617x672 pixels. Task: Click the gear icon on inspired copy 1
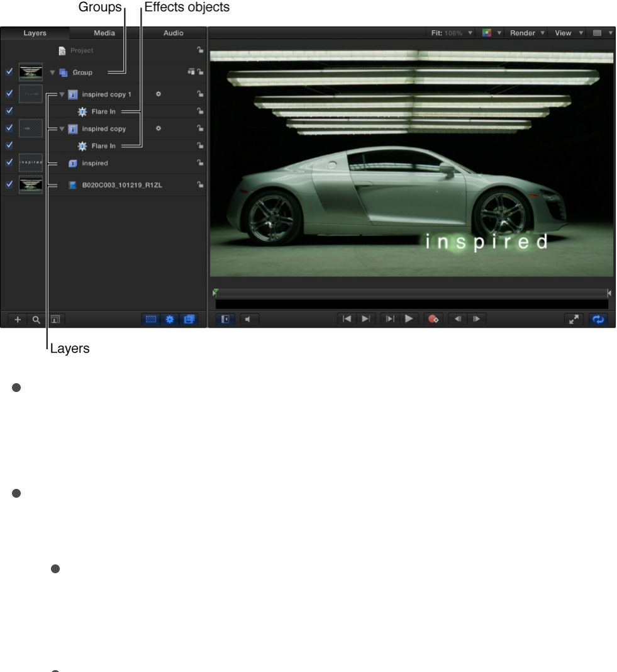(x=158, y=94)
